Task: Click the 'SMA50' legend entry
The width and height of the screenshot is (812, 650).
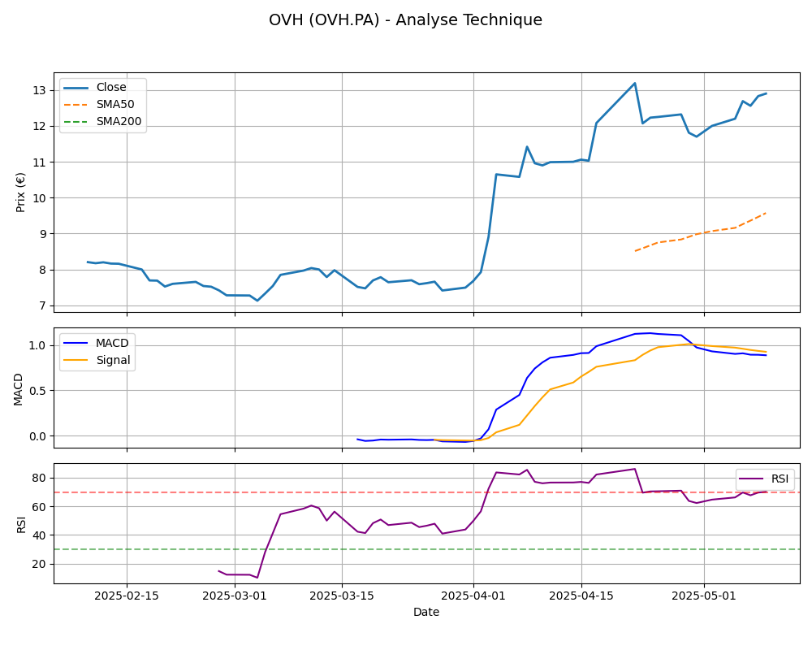Action: (x=99, y=104)
